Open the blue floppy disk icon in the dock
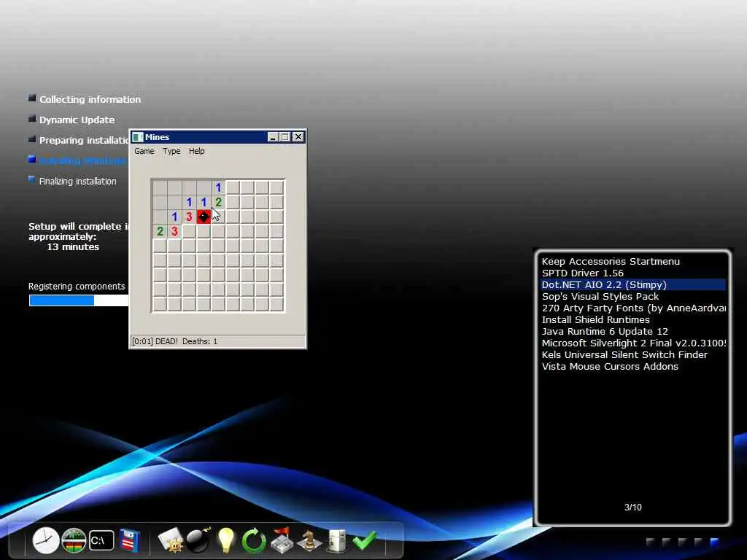The width and height of the screenshot is (747, 560). click(x=130, y=540)
